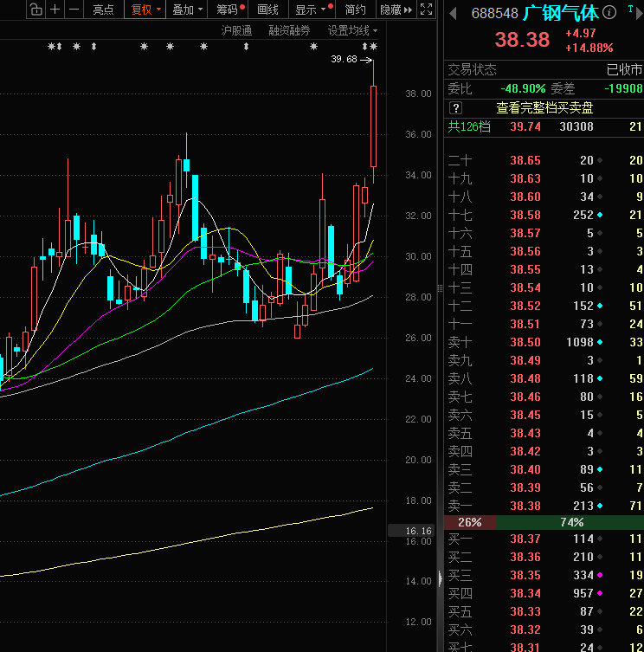644x652 pixels.
Task: Click diamond marker on 十七 row 38.58
Action: click(x=600, y=215)
